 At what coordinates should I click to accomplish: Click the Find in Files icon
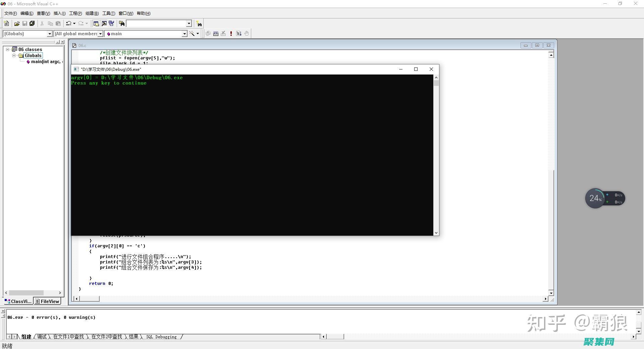coord(122,23)
